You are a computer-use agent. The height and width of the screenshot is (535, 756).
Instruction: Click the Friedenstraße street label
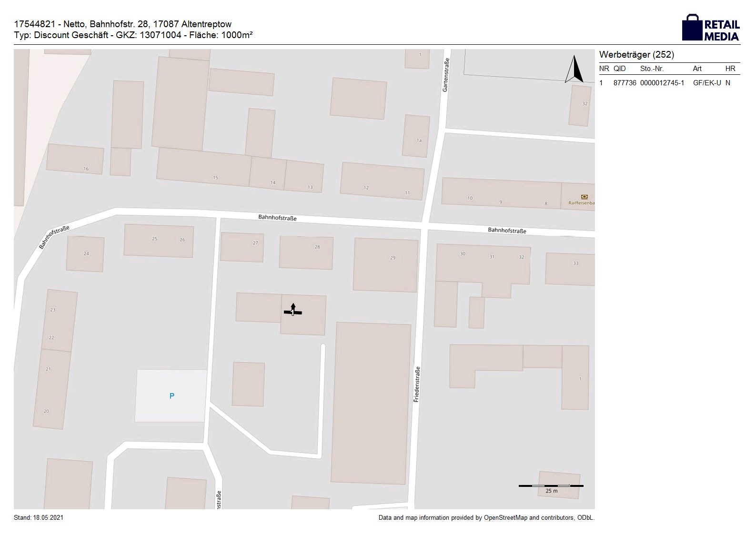click(417, 384)
